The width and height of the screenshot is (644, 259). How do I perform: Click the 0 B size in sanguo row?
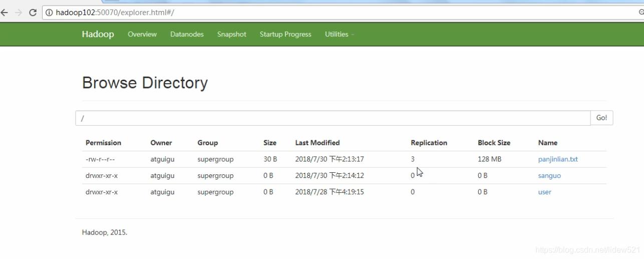click(268, 176)
